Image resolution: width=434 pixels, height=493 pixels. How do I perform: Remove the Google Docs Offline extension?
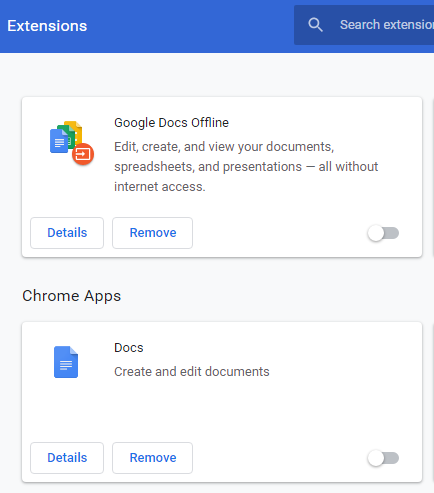[153, 233]
